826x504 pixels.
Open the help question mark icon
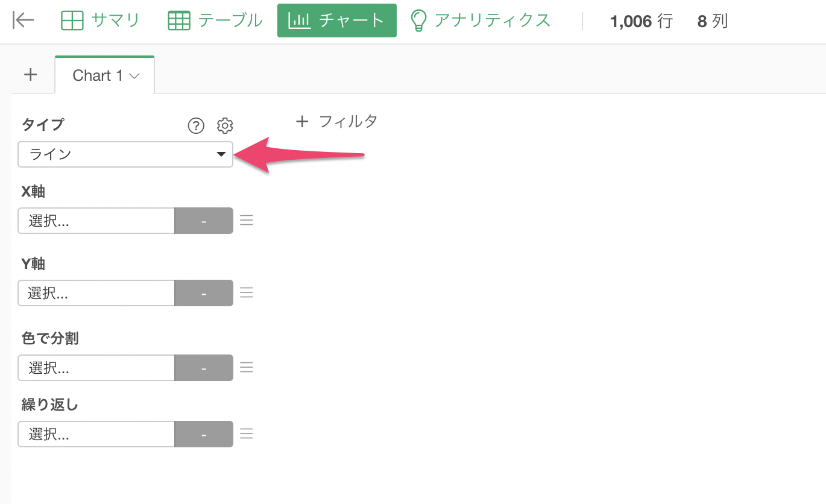[x=196, y=125]
